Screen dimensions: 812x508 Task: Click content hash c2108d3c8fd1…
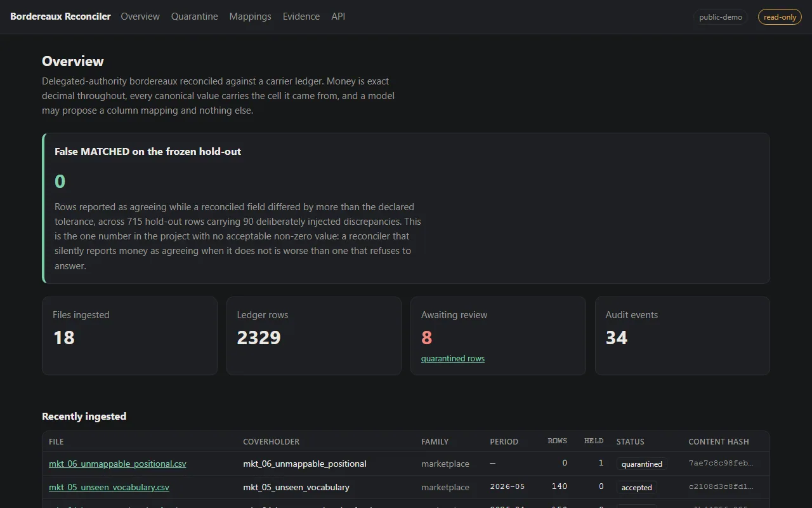[x=721, y=487]
